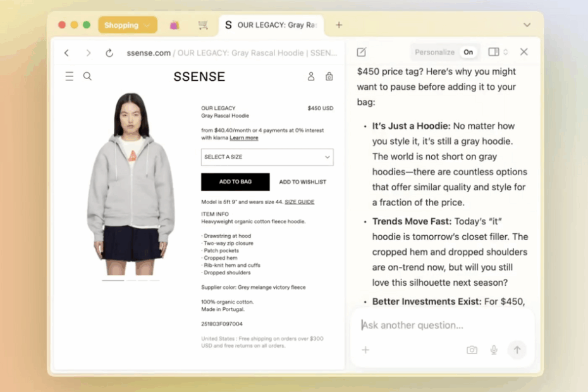Go forward with the browser forward arrow
Image resolution: width=588 pixels, height=392 pixels.
pos(88,53)
